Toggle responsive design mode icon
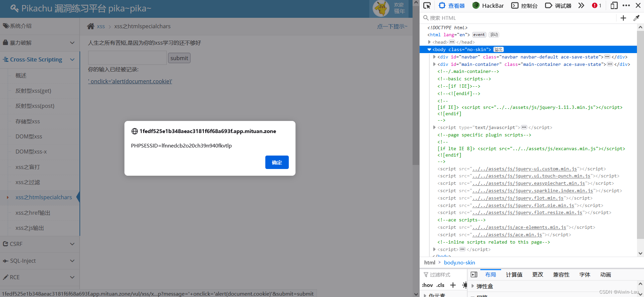Screen dimensions: 644x297 [x=614, y=5]
